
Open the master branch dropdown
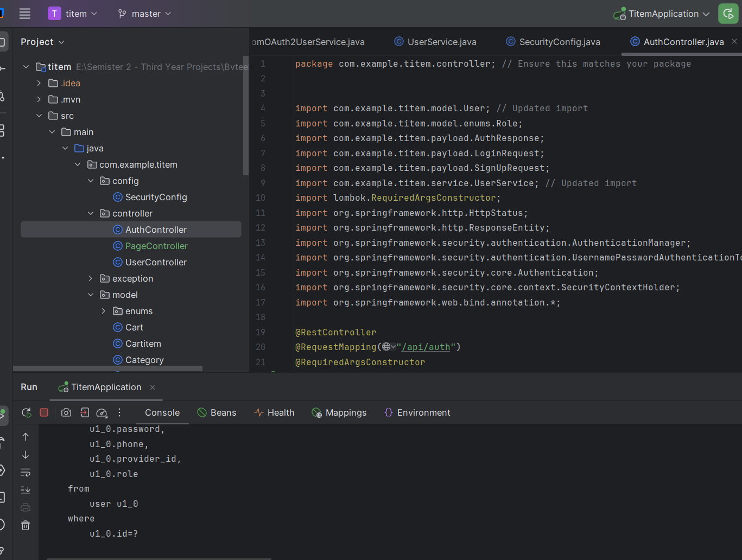tap(144, 14)
